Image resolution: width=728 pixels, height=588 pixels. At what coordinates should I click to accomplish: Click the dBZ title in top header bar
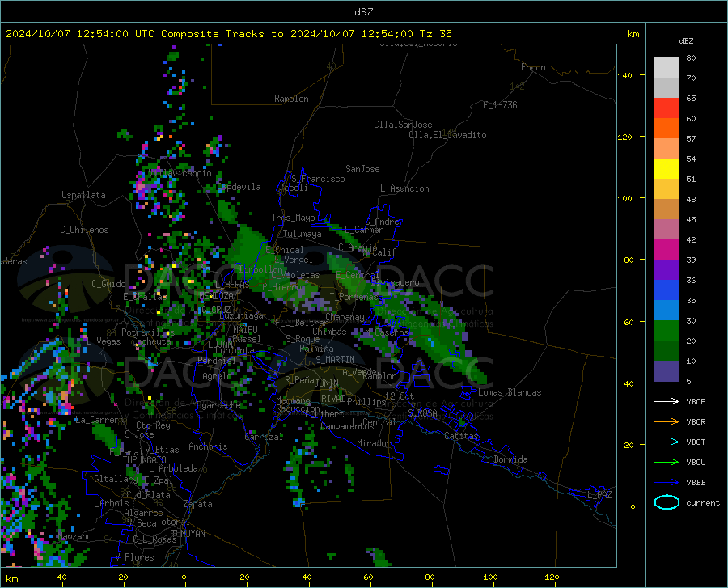pyautogui.click(x=363, y=12)
